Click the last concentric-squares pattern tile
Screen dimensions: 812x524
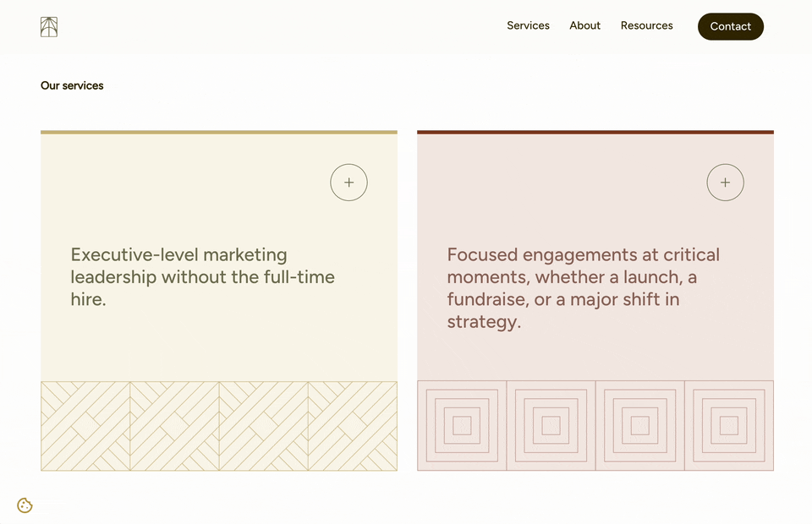[x=729, y=425]
